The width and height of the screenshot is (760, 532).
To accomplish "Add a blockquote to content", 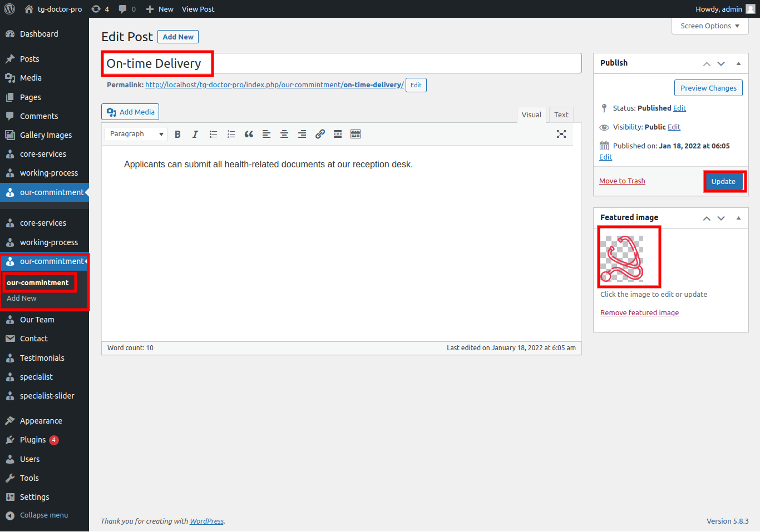I will (x=249, y=135).
